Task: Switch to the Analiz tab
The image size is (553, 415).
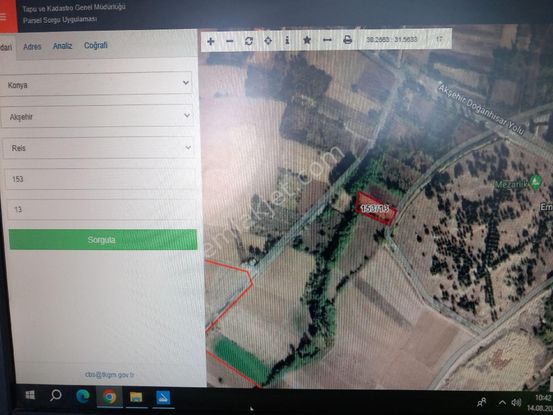Action: (x=62, y=46)
